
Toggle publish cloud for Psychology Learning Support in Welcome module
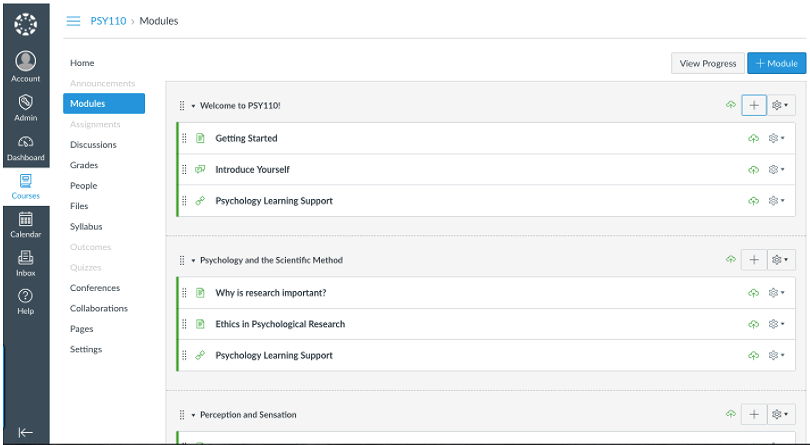point(754,201)
